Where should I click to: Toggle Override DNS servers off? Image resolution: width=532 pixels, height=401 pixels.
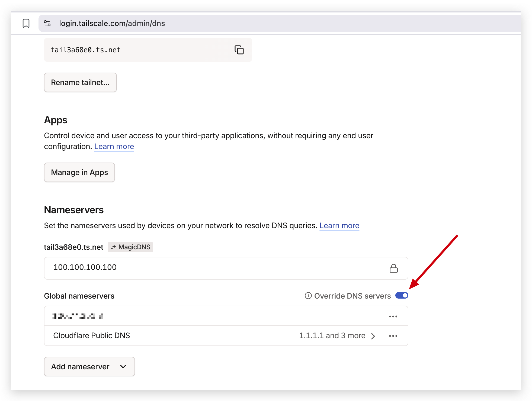click(402, 296)
